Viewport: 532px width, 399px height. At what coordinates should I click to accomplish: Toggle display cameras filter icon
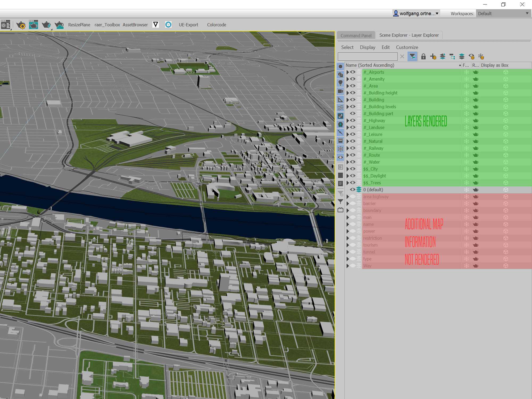coord(340,91)
